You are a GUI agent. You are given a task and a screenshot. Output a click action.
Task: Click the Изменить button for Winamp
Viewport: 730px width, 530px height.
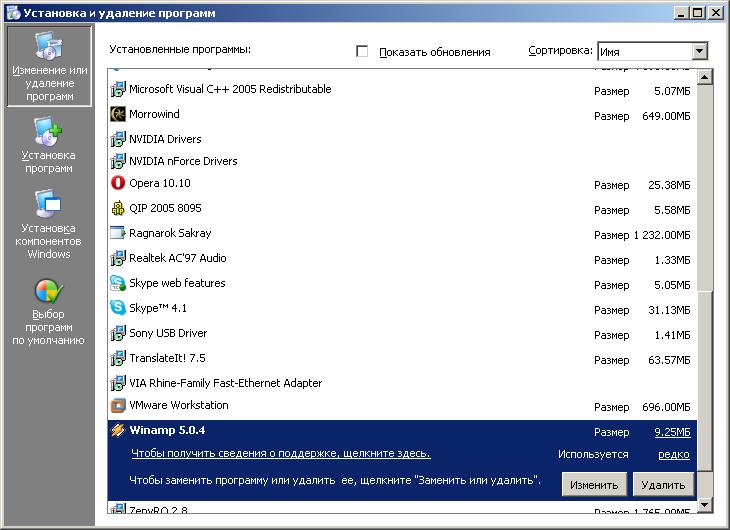594,485
